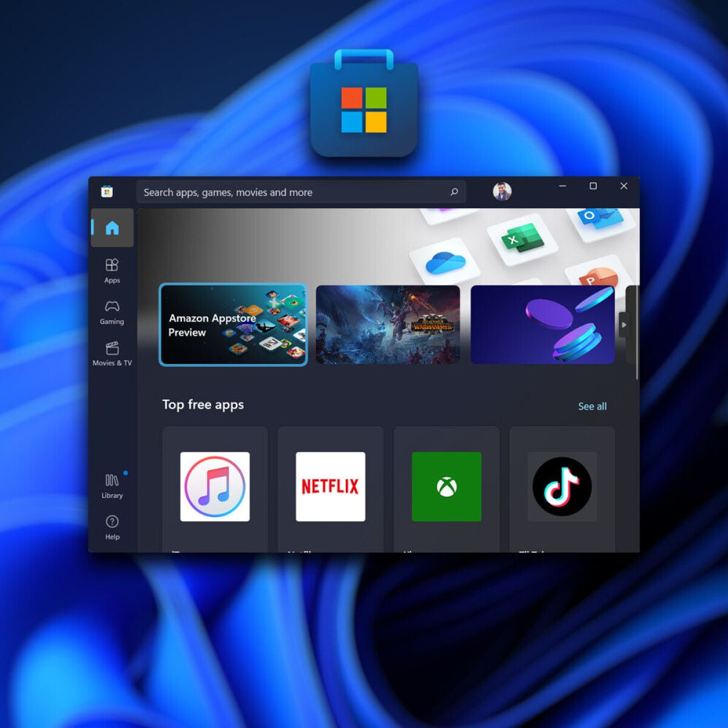
Task: Open the iTunes app tile
Action: pos(215,489)
